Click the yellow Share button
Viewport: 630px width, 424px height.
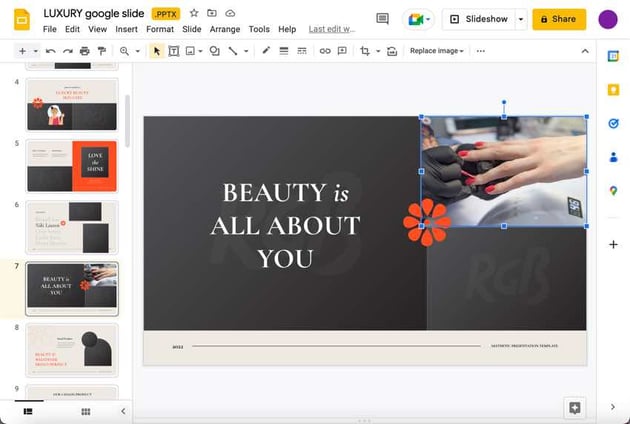[x=559, y=19]
